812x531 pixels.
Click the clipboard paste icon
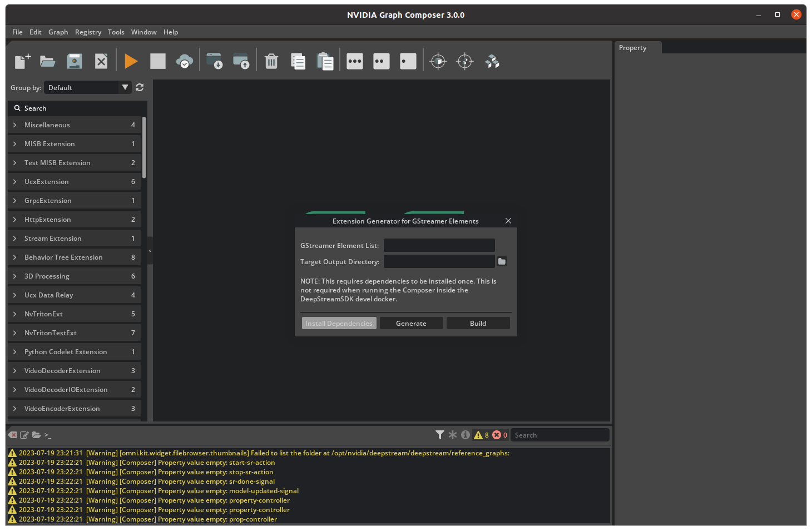point(325,61)
